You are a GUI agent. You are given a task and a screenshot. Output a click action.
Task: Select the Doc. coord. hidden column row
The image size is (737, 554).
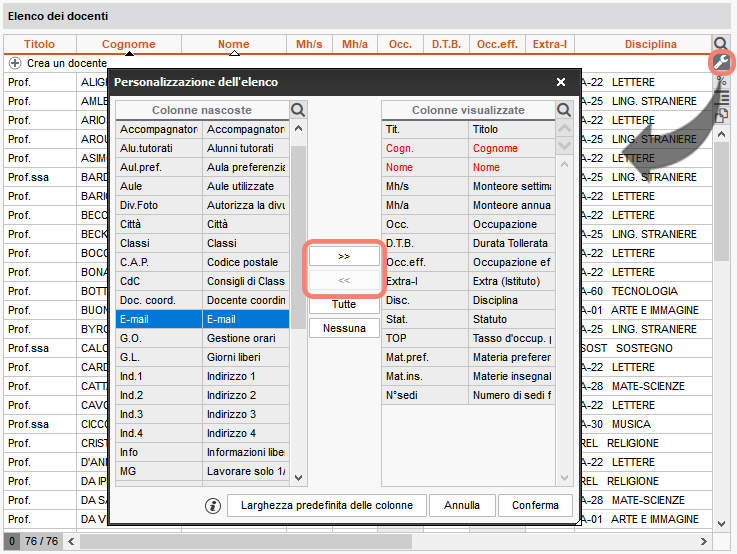[202, 300]
